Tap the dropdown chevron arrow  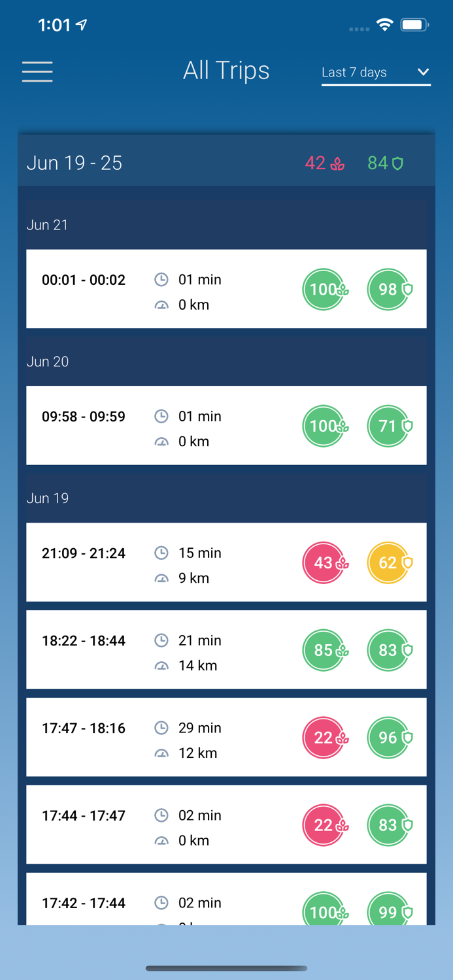[x=423, y=72]
